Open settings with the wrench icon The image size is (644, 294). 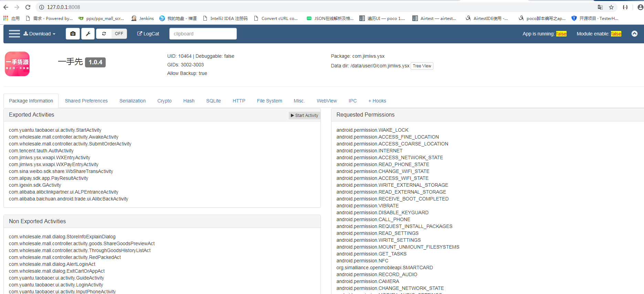coord(88,34)
